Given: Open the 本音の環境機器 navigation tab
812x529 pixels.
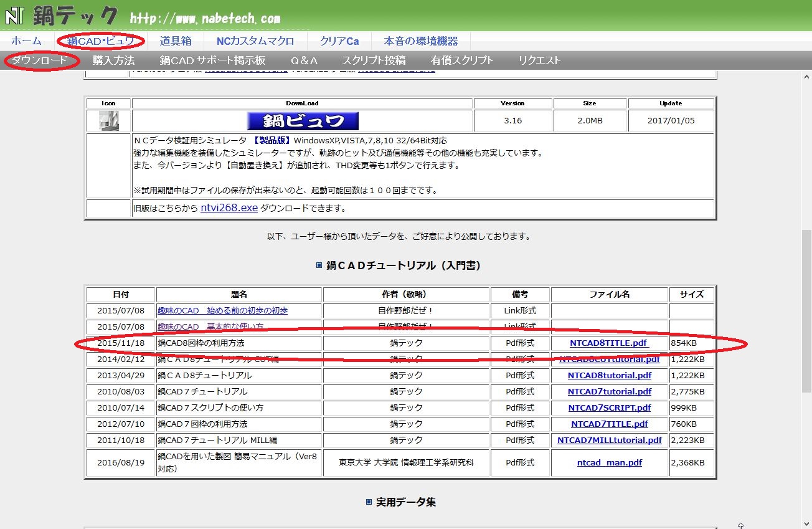Looking at the screenshot, I should coord(421,41).
